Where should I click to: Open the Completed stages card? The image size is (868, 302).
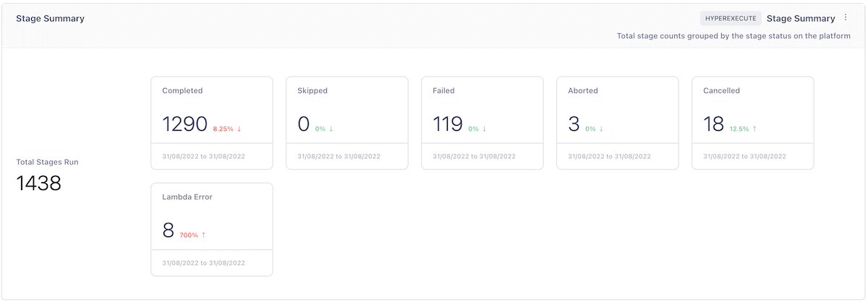pyautogui.click(x=211, y=123)
